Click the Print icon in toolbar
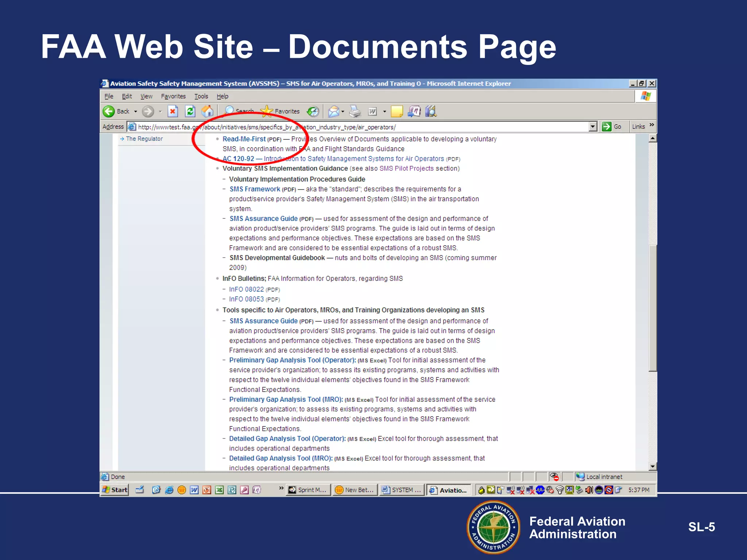 pos(355,111)
